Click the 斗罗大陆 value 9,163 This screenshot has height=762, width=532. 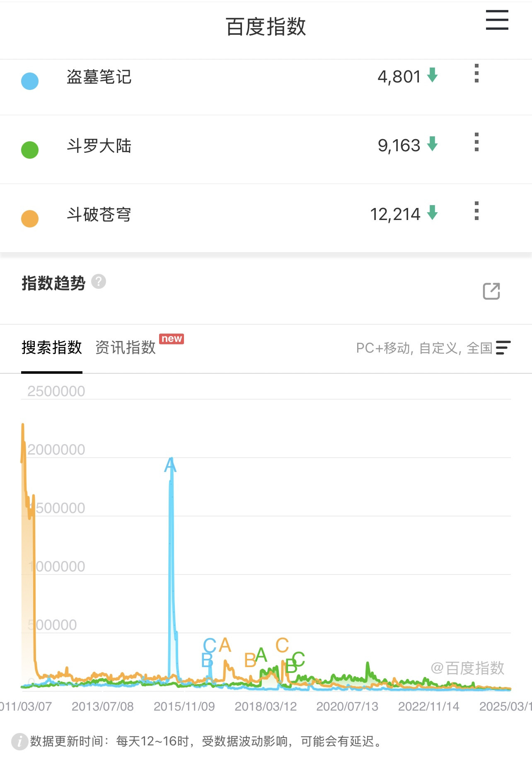point(399,145)
